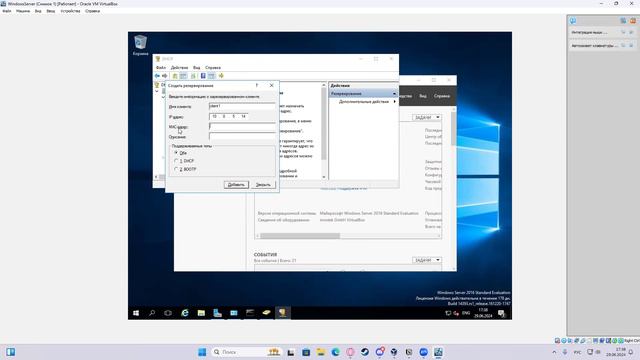Open VirtualBox 'Машина' menu
Viewport: 640px width, 360px height.
(23, 11)
